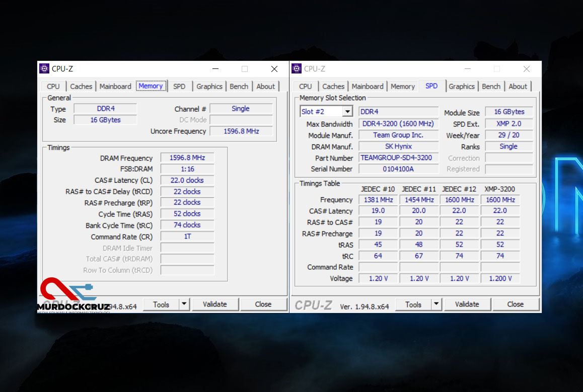This screenshot has height=392, width=583.
Task: Click JEDEC #11 tRAS value 48
Action: point(419,245)
